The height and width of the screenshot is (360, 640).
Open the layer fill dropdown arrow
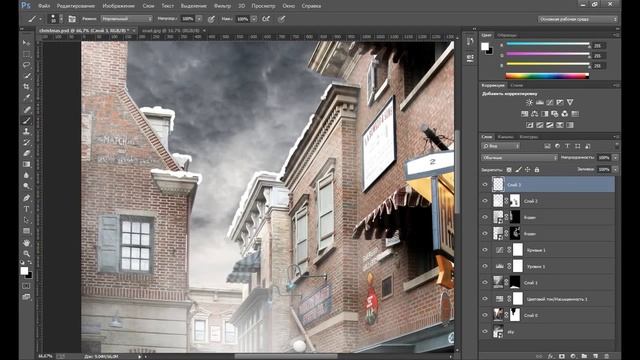pyautogui.click(x=615, y=169)
